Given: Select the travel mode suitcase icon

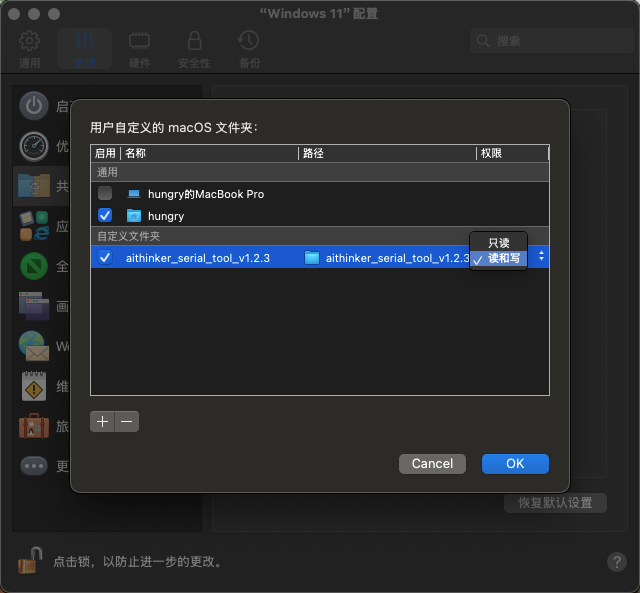Looking at the screenshot, I should point(34,426).
